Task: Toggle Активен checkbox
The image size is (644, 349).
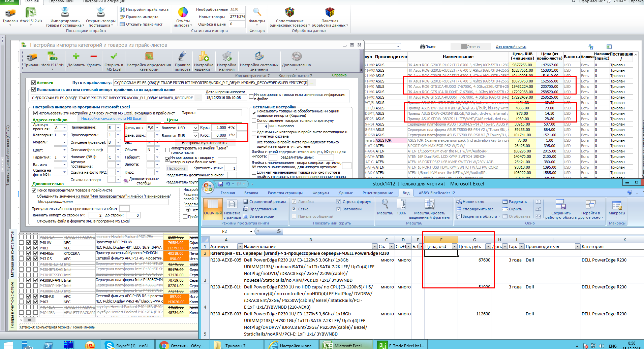Action: pyautogui.click(x=34, y=83)
